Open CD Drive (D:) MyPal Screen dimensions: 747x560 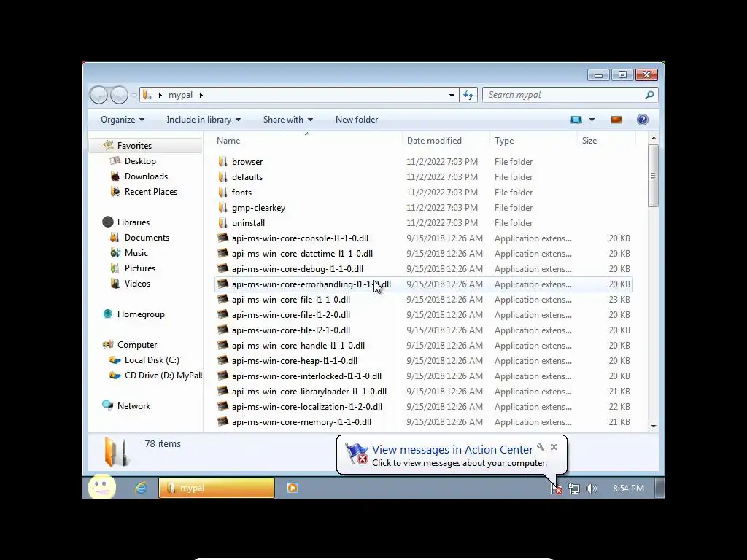(x=163, y=376)
